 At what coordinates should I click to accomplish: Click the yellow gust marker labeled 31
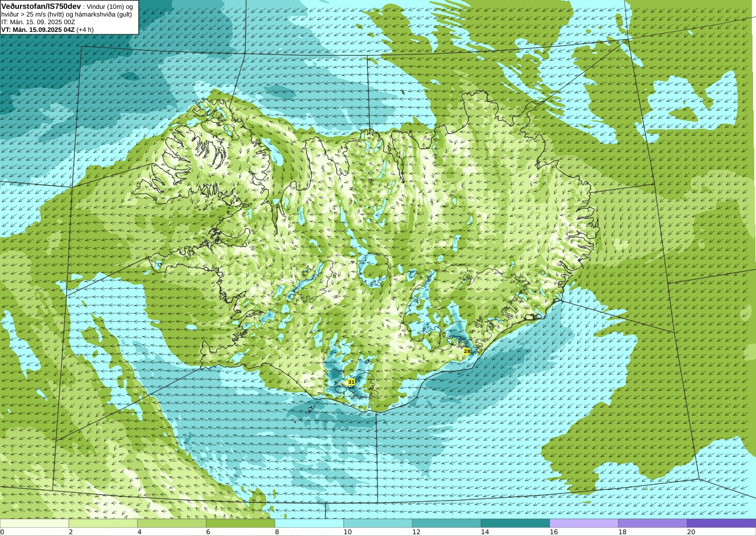coord(351,383)
